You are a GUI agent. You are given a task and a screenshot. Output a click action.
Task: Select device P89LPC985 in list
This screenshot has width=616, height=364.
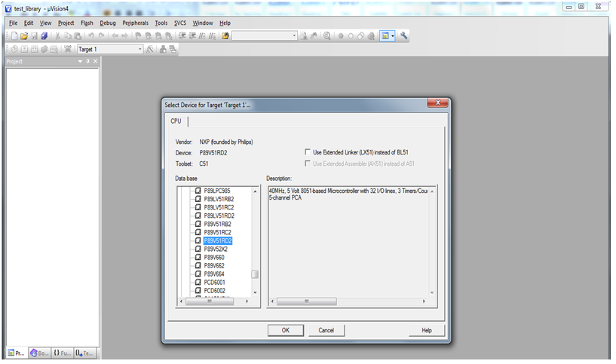click(217, 191)
